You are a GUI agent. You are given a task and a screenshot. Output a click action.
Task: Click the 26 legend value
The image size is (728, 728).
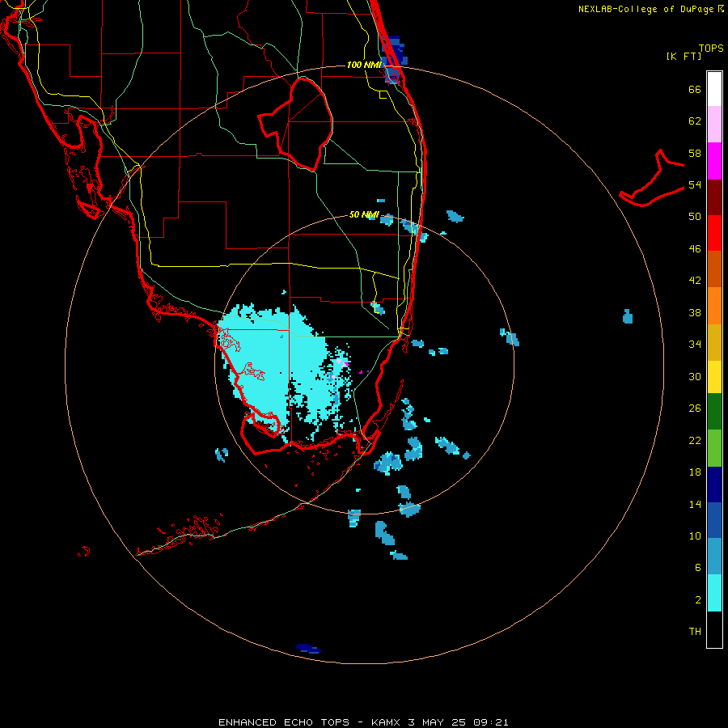(x=695, y=408)
